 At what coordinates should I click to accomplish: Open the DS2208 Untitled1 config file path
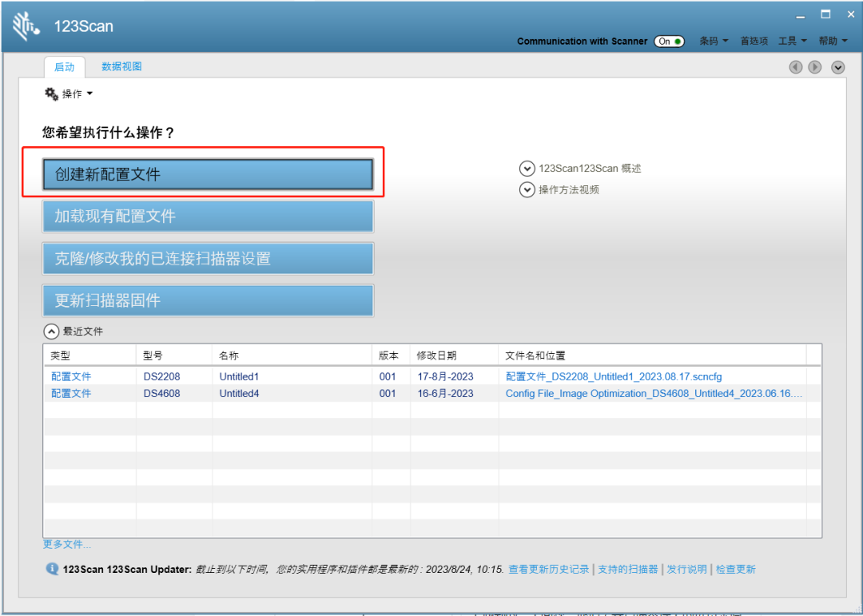pyautogui.click(x=614, y=376)
